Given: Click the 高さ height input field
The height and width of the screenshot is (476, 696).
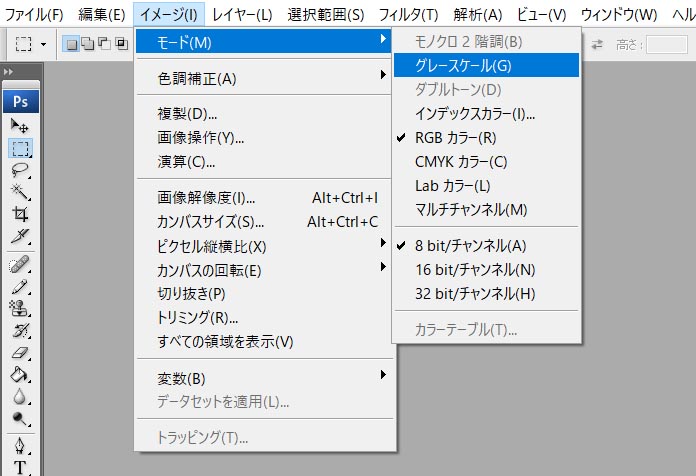Looking at the screenshot, I should (667, 44).
